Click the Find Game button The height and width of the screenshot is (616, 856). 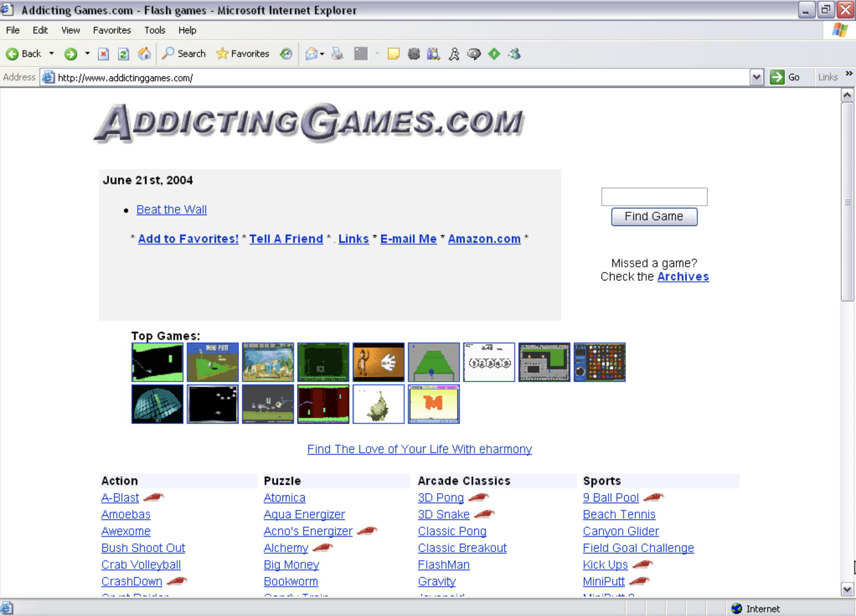(x=654, y=216)
